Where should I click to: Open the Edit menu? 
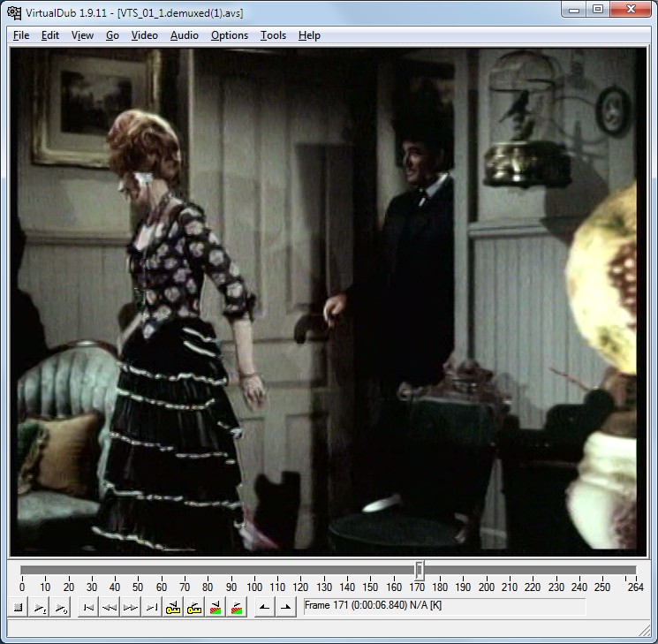tap(50, 35)
